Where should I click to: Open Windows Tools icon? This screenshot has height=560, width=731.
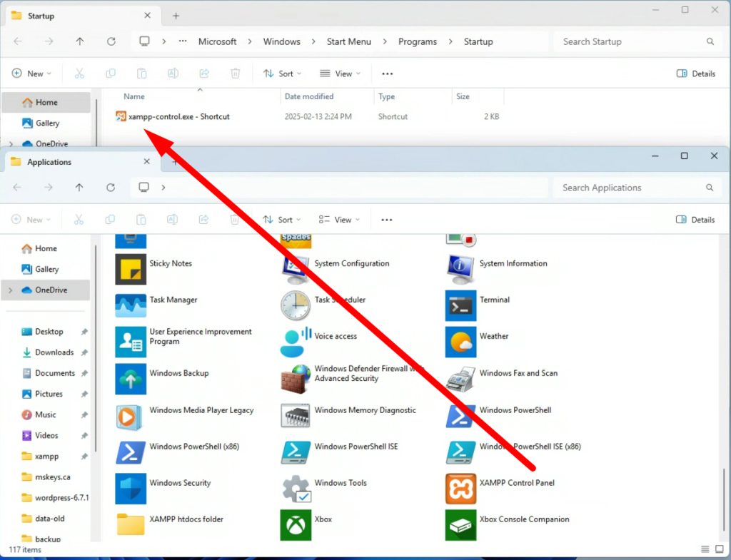[x=296, y=489]
